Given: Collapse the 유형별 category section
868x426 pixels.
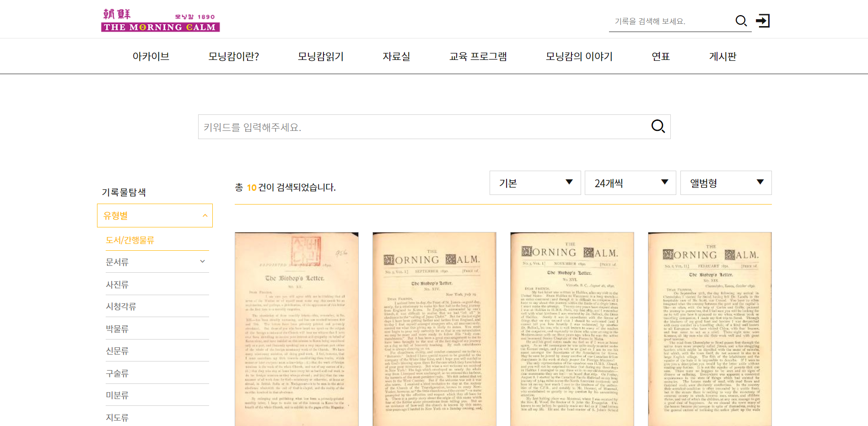Looking at the screenshot, I should tap(205, 216).
